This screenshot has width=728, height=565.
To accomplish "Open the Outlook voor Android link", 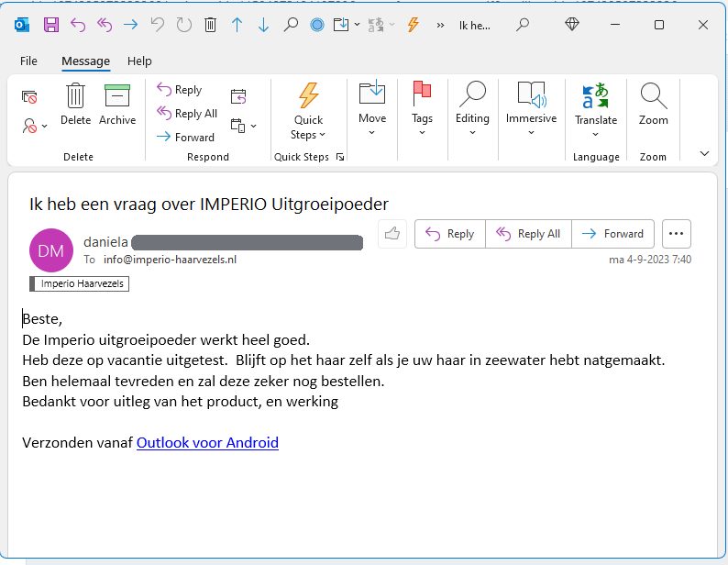I will 207,443.
